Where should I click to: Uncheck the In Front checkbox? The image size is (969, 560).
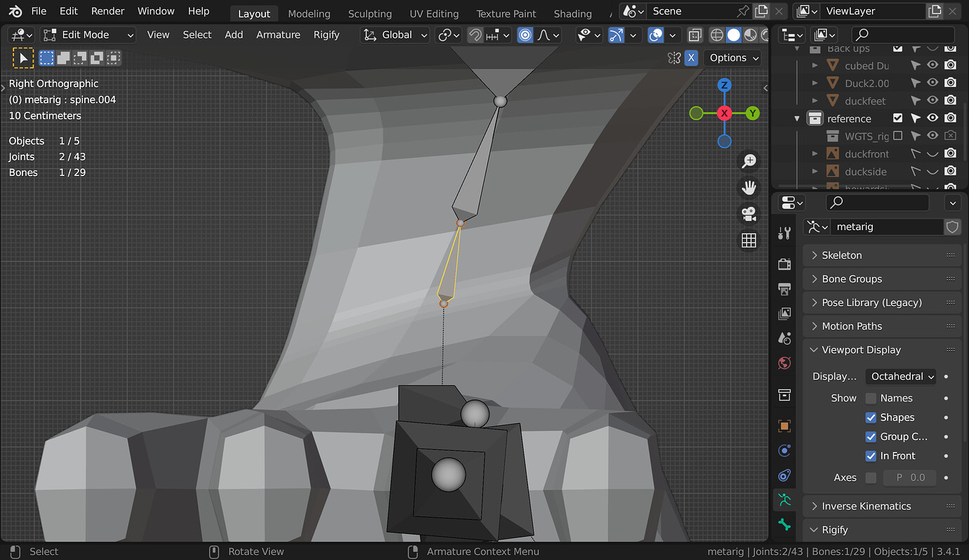coord(871,456)
